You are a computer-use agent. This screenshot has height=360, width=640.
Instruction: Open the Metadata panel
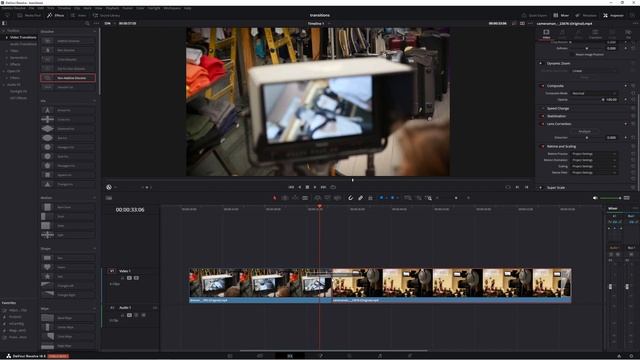[586, 15]
